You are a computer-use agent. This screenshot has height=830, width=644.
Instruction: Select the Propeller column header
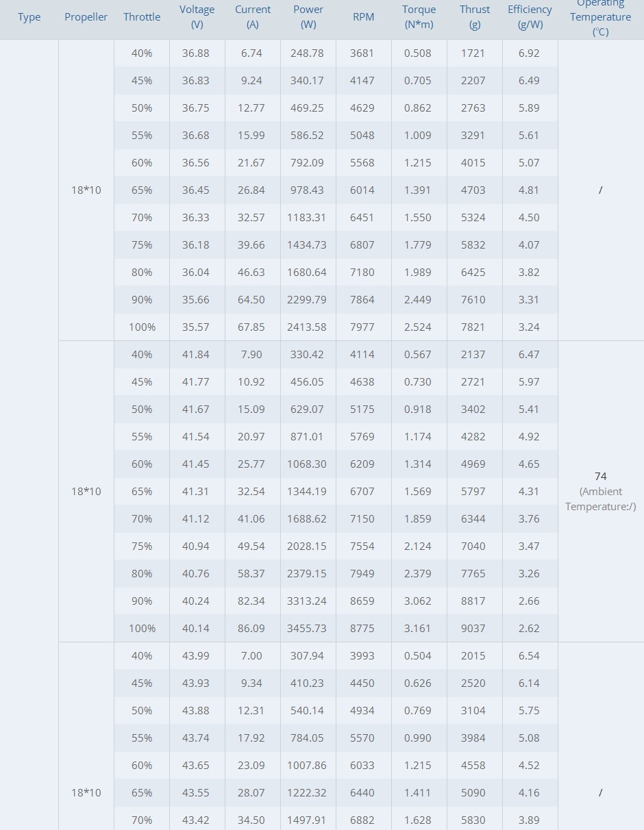[86, 17]
